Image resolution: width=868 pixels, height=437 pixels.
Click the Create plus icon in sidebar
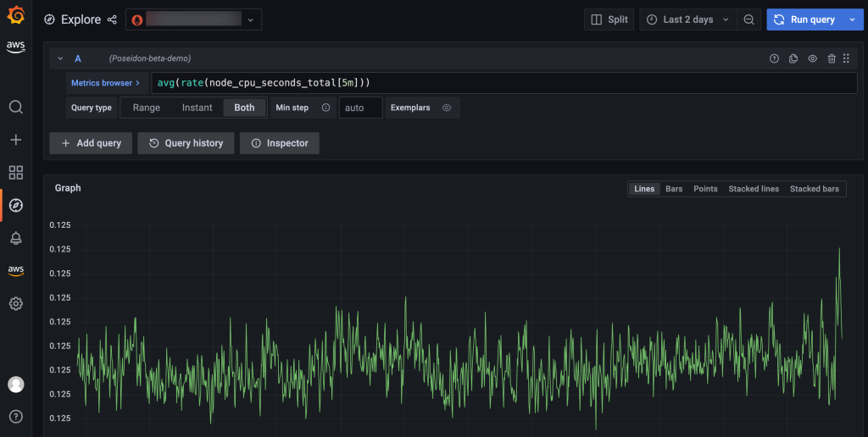(15, 140)
